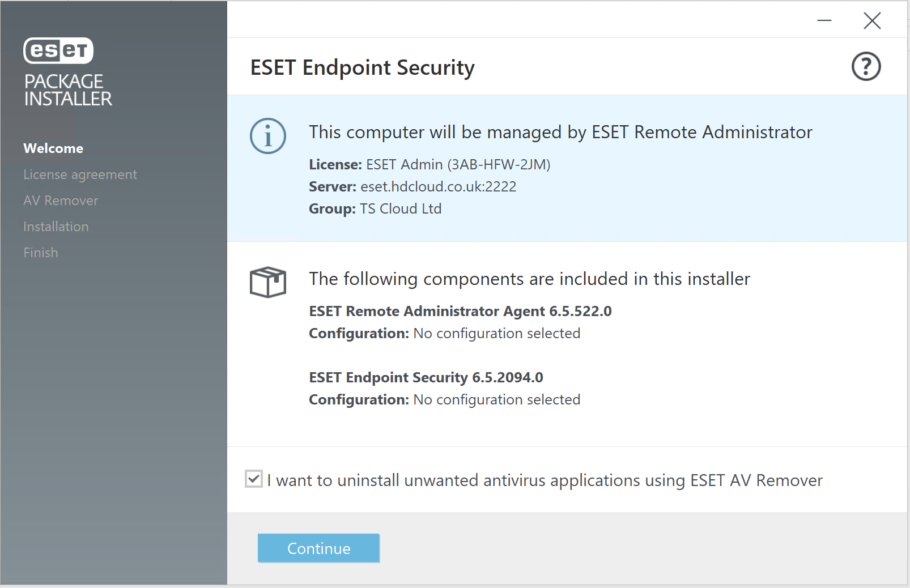
Task: Click the server address eset.hdcloud.co.uk:2222
Action: (439, 187)
